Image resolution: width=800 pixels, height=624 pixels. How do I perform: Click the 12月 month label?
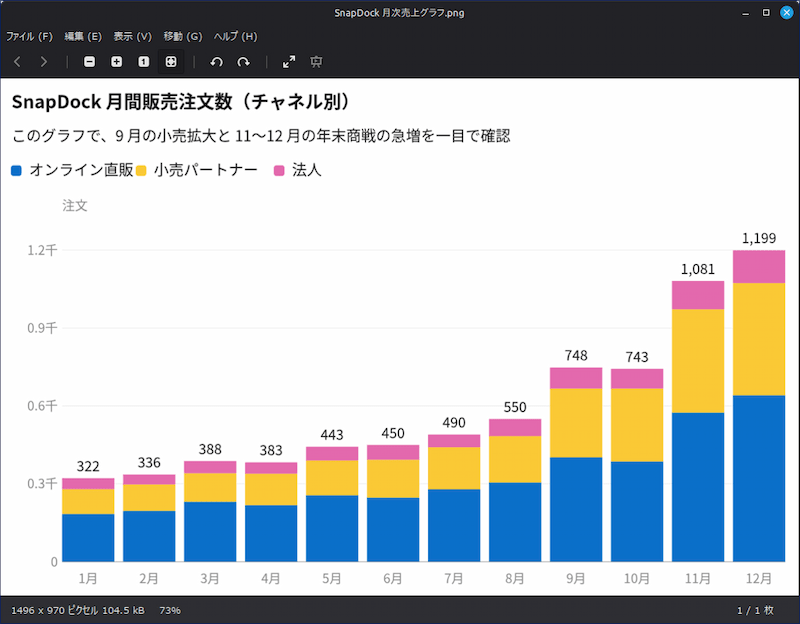759,579
